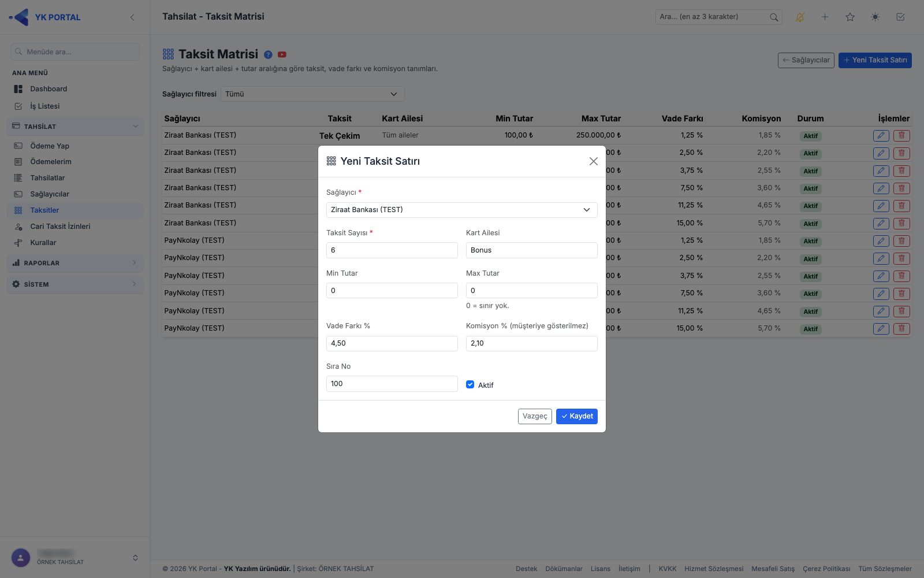Delete the PayNkolay row with 1,25 % vade farkı
Image resolution: width=924 pixels, height=578 pixels.
click(901, 241)
